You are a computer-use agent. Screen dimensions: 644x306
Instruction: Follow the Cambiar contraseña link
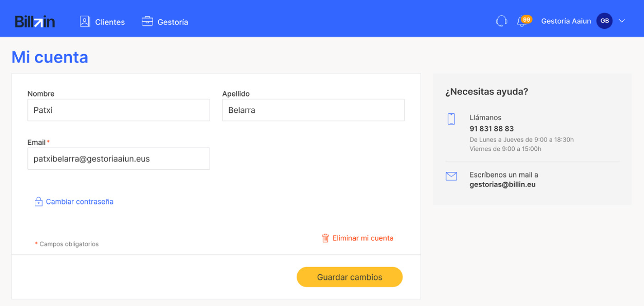(x=80, y=202)
